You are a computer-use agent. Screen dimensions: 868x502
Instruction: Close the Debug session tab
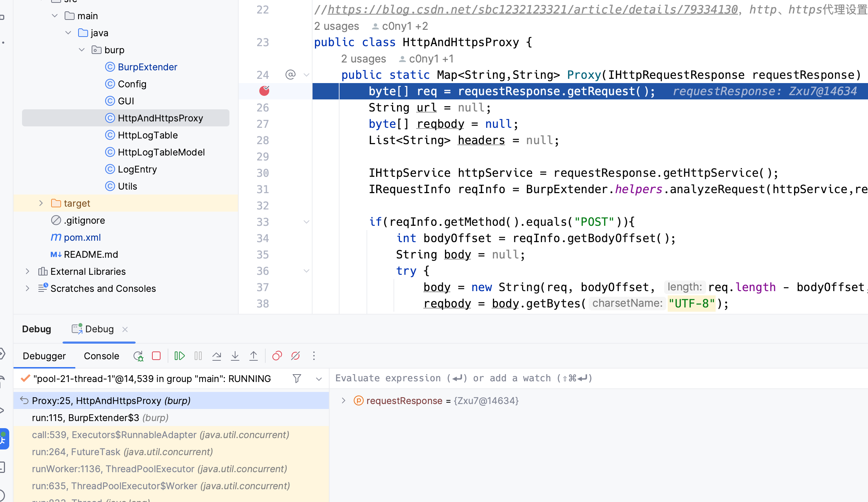point(125,329)
